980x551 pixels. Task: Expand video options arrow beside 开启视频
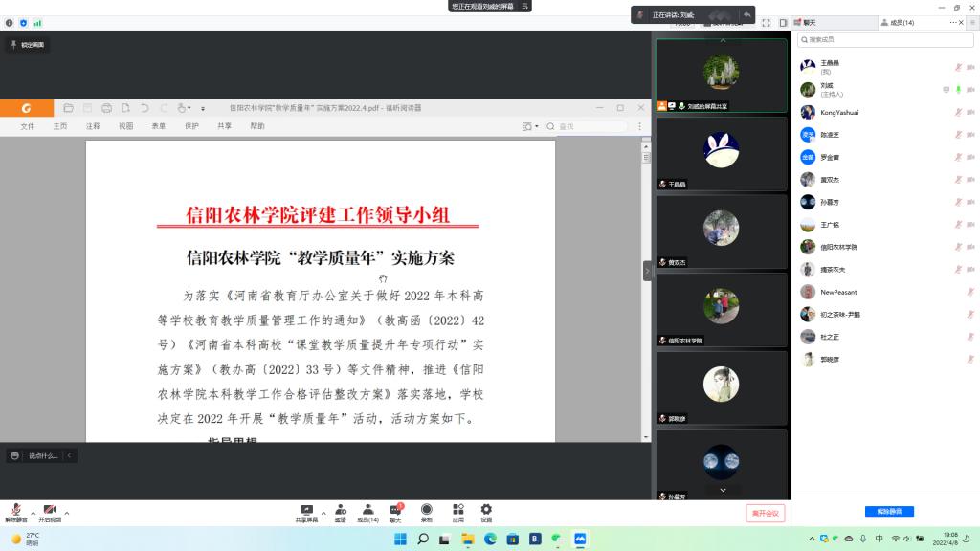click(66, 513)
